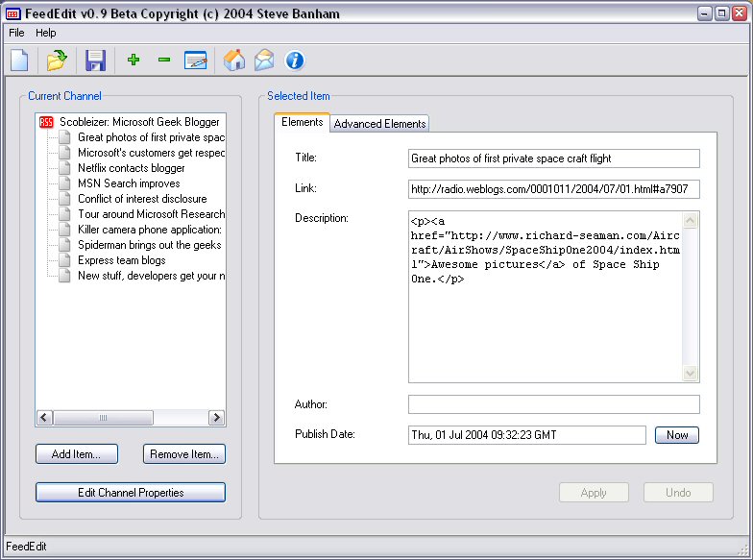The width and height of the screenshot is (753, 560).
Task: Click the envelope mail icon
Action: [x=264, y=61]
